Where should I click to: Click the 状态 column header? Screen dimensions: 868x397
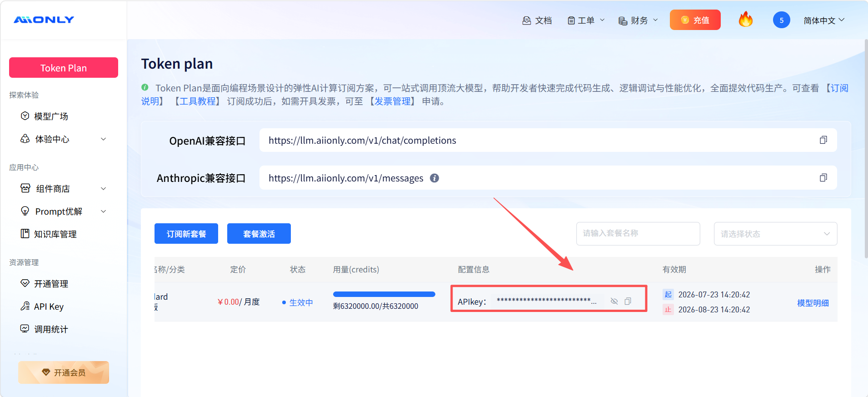[298, 270]
